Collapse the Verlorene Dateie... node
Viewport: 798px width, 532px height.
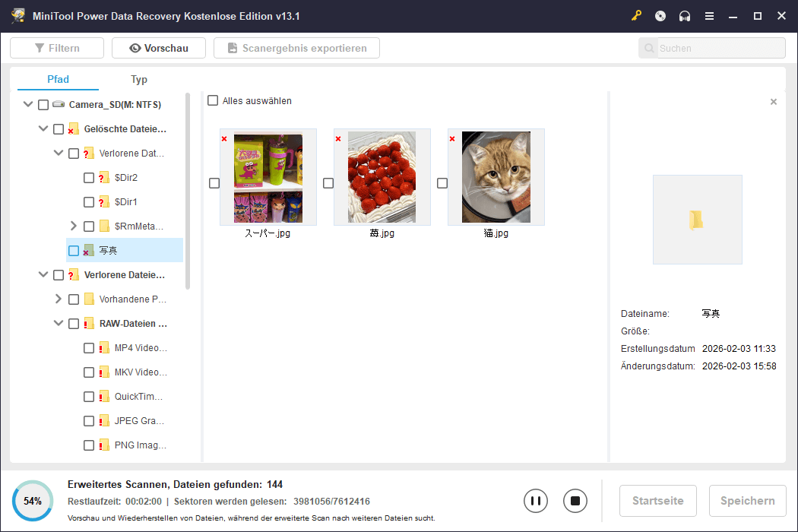[x=43, y=274]
